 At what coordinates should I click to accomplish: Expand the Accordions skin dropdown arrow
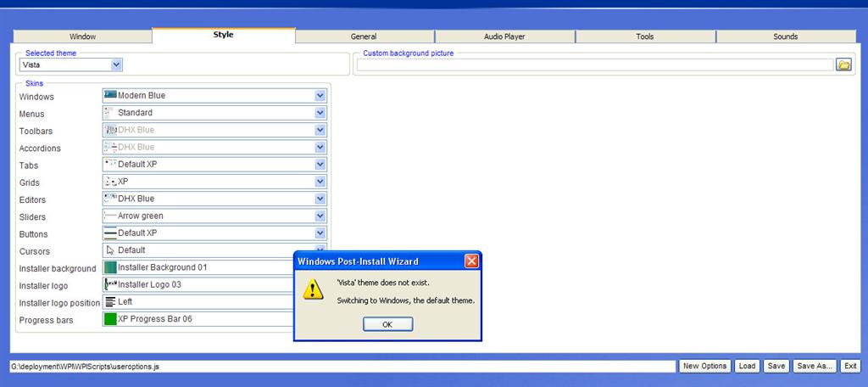pos(320,147)
